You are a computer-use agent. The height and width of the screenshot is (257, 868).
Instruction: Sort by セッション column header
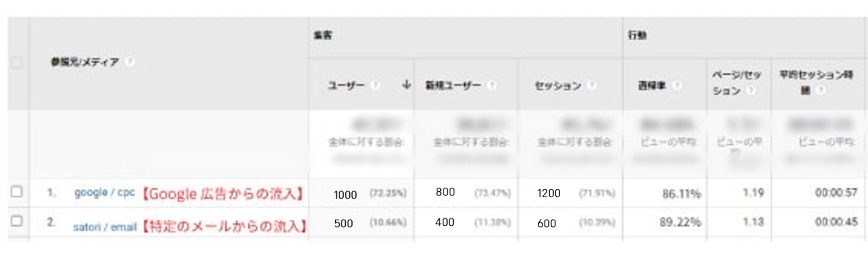[x=558, y=85]
